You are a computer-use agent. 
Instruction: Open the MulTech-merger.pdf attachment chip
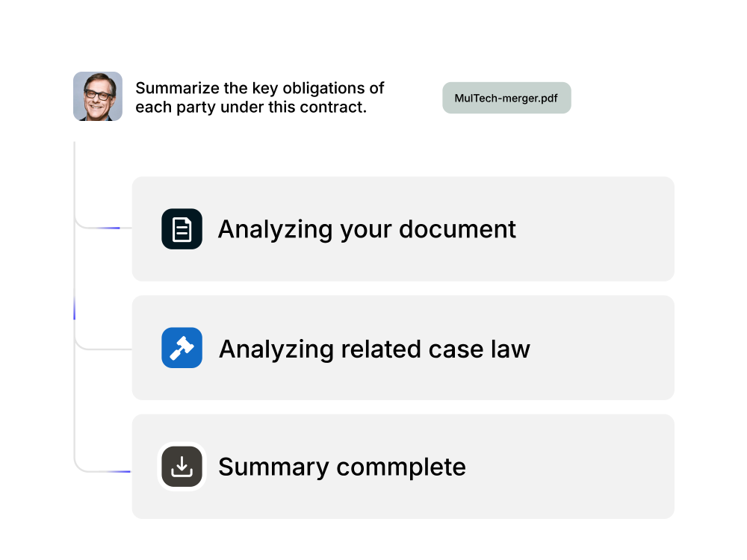point(506,98)
